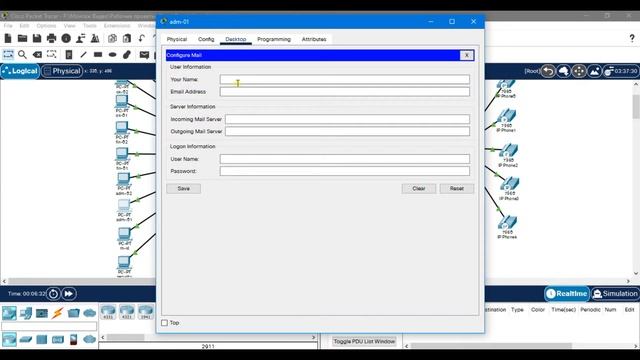Image resolution: width=640 pixels, height=360 pixels.
Task: Pick the 1941 router device
Action: click(x=146, y=312)
